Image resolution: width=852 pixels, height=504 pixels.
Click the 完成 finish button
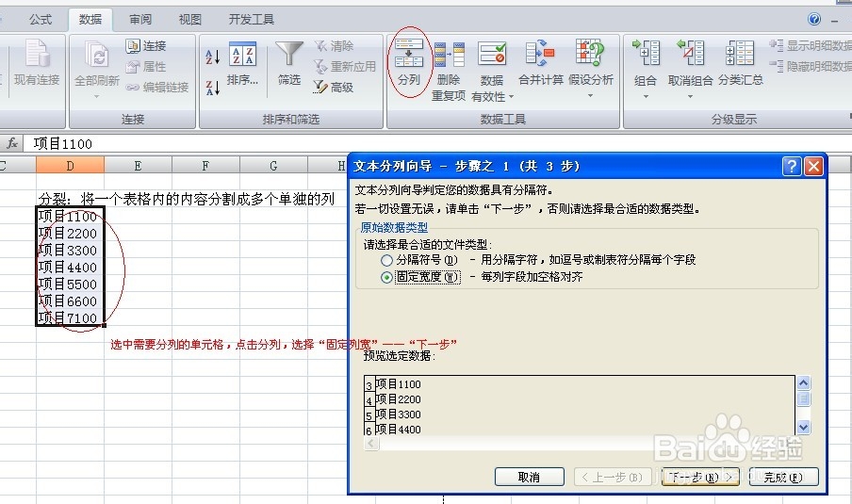tap(783, 477)
